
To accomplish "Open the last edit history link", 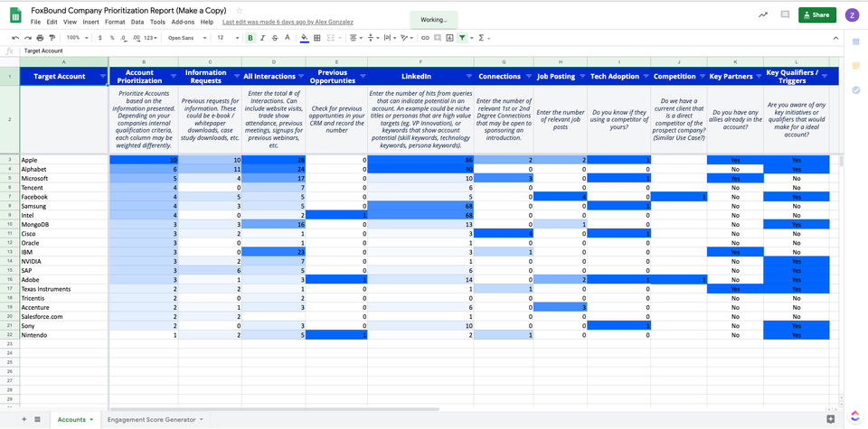I will 288,22.
